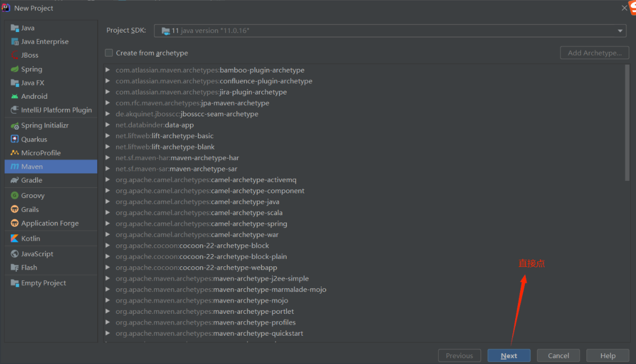636x364 pixels.
Task: Select the Java project type icon
Action: tap(15, 28)
